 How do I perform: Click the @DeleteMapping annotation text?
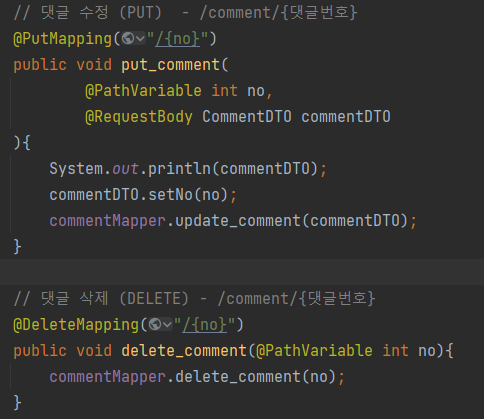pyautogui.click(x=76, y=325)
